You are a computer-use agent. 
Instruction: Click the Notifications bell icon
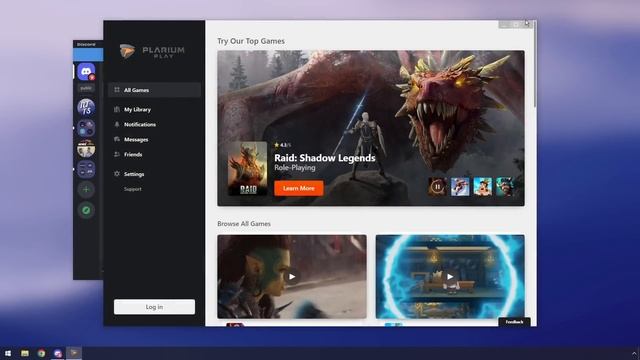click(117, 124)
